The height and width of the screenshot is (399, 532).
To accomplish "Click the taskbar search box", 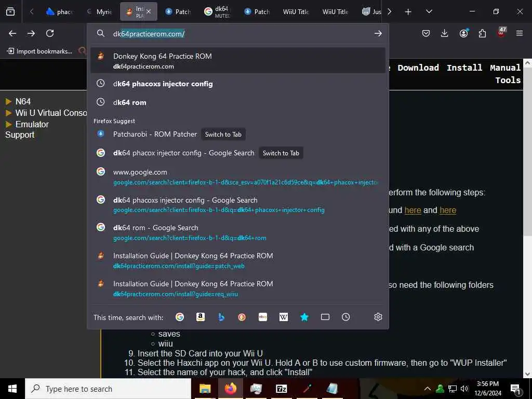I will click(x=108, y=389).
